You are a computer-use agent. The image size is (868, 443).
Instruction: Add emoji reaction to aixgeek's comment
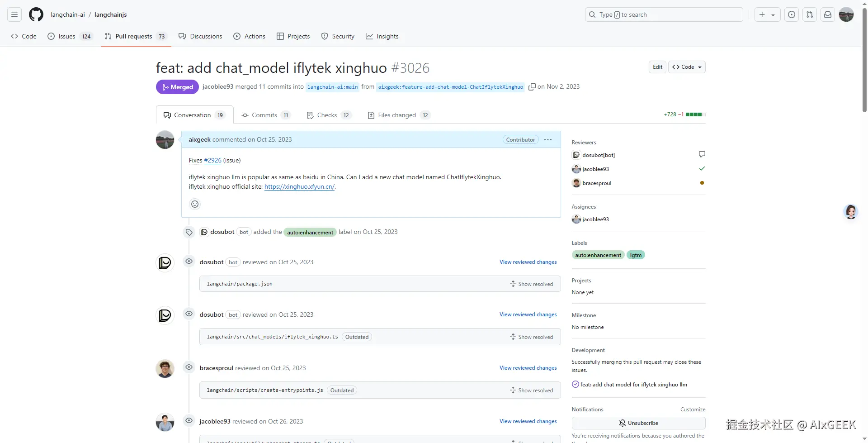pos(195,204)
